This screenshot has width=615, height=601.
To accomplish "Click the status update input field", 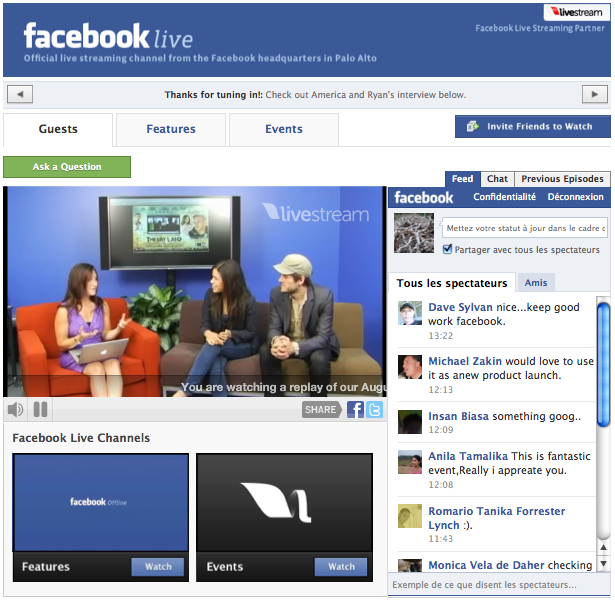I will (x=524, y=228).
